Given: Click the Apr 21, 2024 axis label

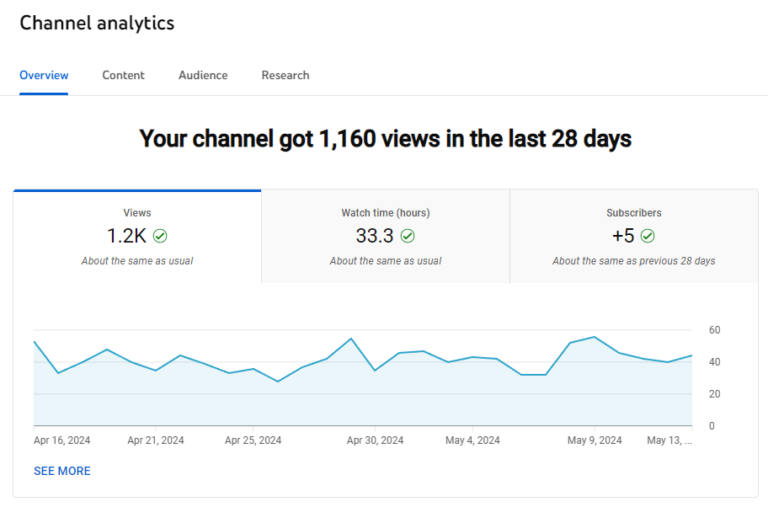Looking at the screenshot, I should [156, 440].
